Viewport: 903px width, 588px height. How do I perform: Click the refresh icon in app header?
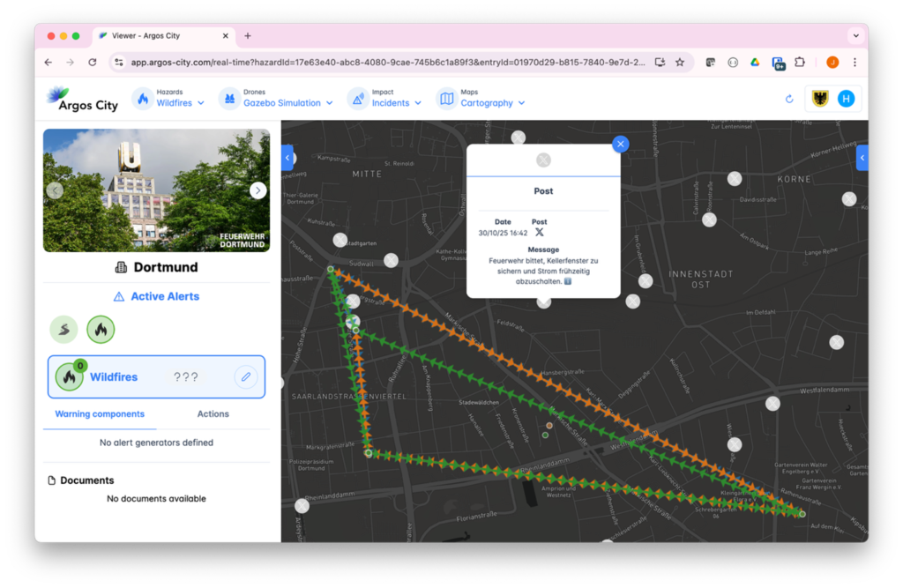pos(789,99)
